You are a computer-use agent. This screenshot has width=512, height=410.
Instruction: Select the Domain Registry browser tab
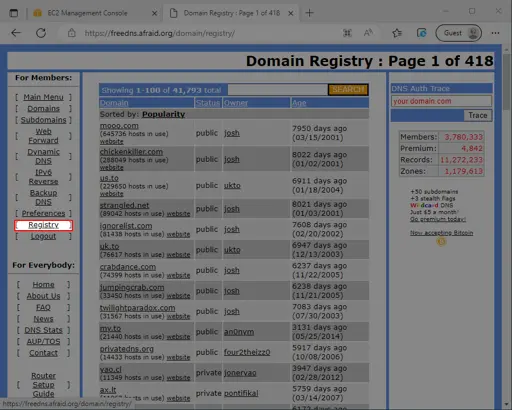(x=231, y=13)
